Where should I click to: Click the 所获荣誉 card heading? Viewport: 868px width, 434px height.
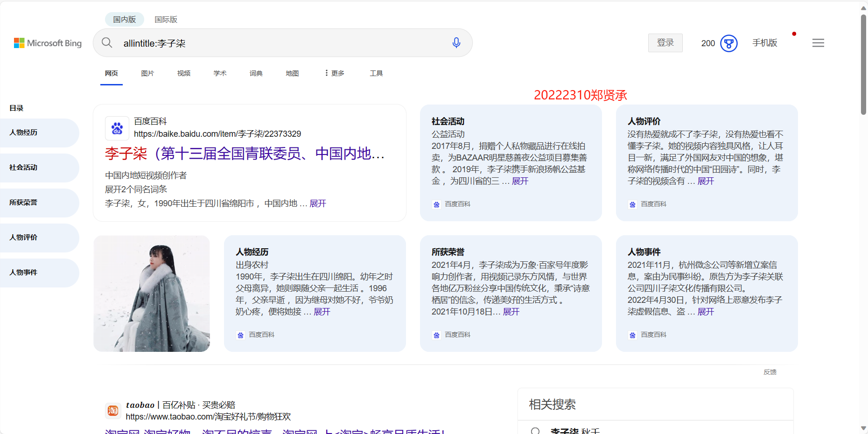(x=448, y=252)
